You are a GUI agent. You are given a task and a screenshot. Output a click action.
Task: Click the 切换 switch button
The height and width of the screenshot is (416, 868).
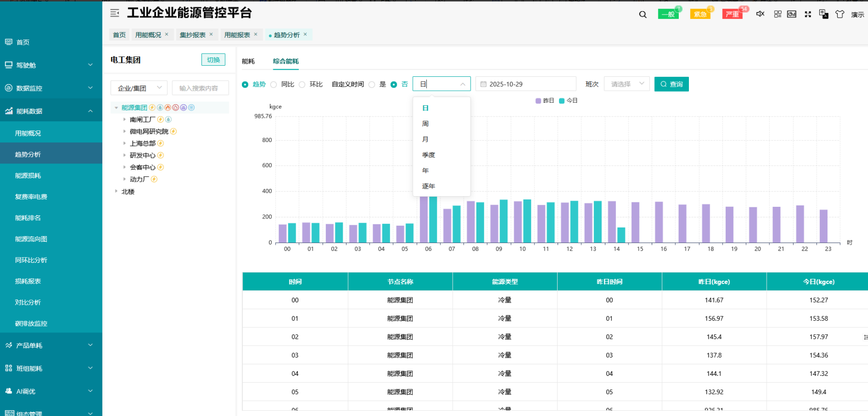point(213,60)
